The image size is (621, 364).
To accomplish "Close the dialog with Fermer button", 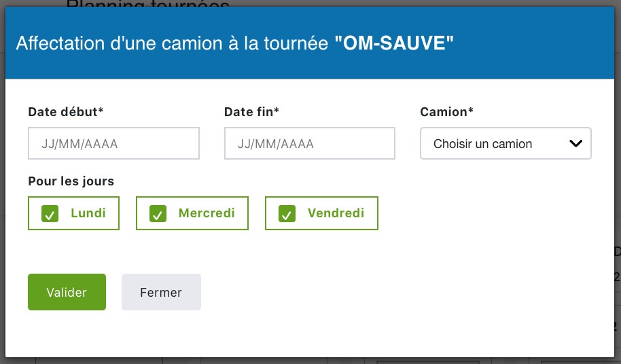I will 161,292.
